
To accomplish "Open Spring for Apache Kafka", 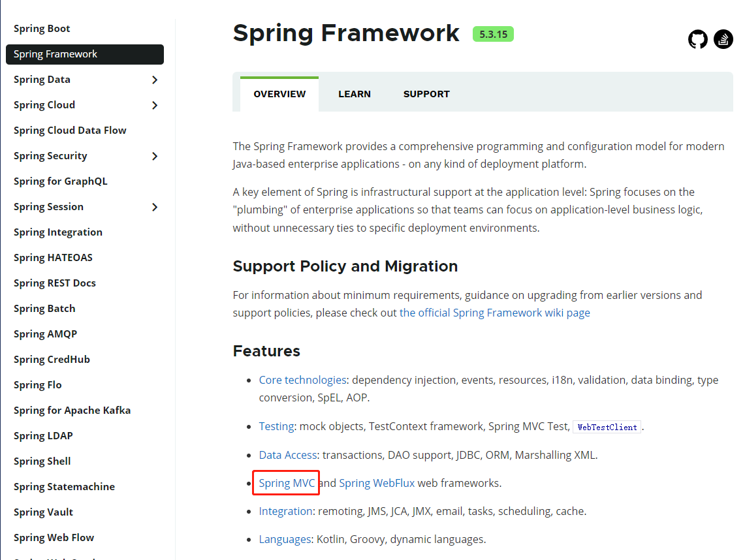I will (72, 411).
